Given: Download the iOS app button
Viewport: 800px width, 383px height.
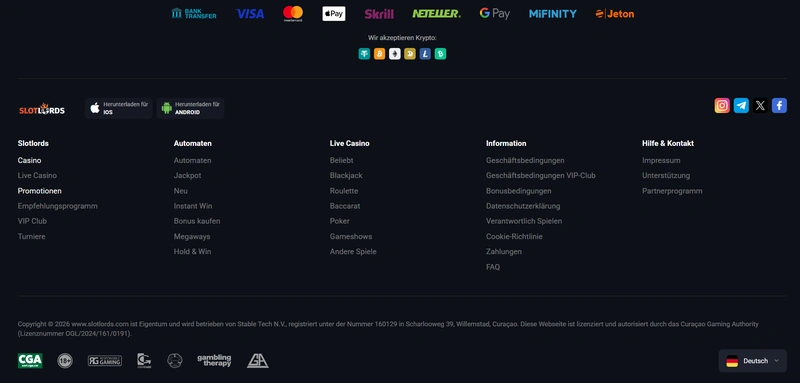Looking at the screenshot, I should click(x=119, y=108).
